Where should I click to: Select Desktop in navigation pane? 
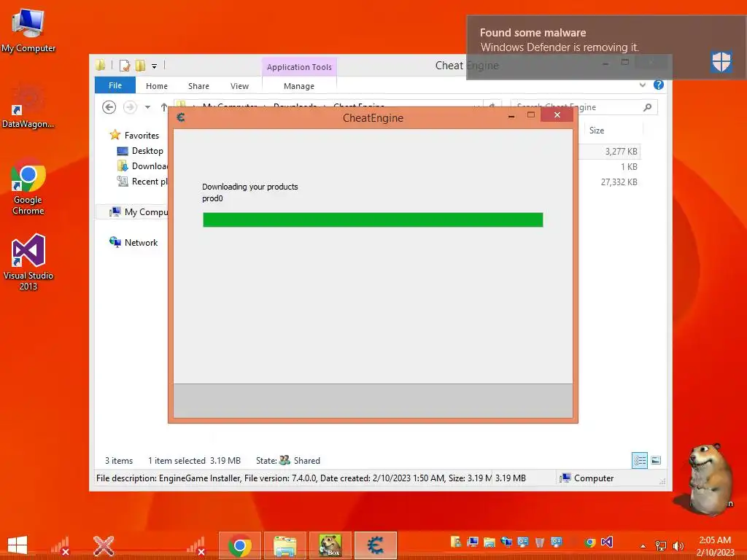[x=147, y=150]
